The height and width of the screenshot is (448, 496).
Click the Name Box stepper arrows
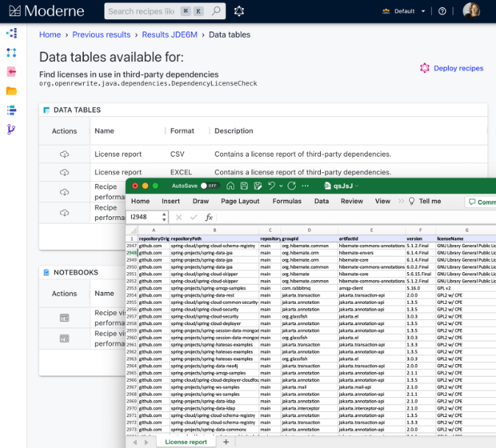click(x=164, y=217)
